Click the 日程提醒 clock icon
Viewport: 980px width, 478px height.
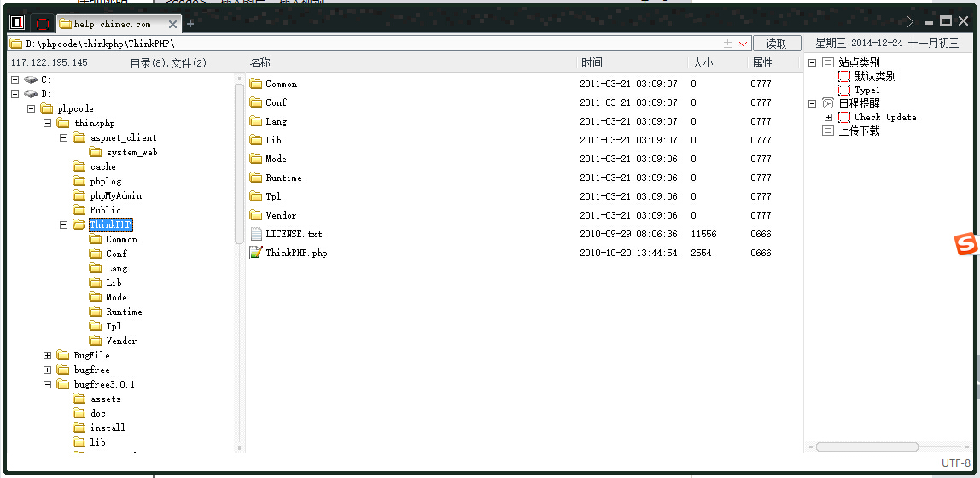(x=828, y=104)
